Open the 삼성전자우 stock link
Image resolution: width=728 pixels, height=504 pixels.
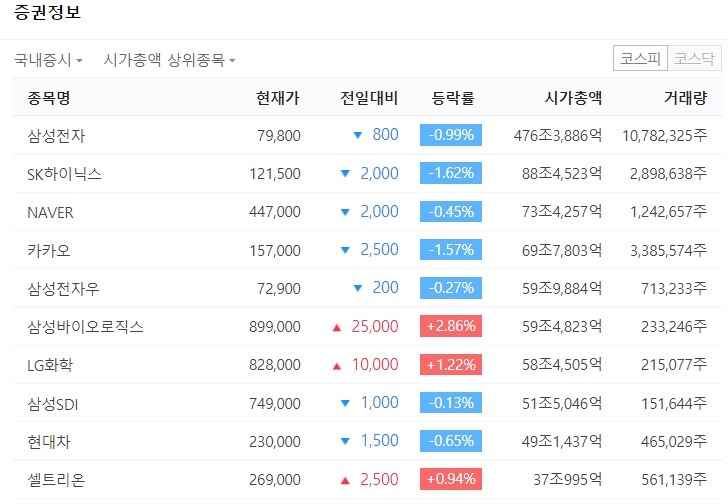(x=63, y=289)
